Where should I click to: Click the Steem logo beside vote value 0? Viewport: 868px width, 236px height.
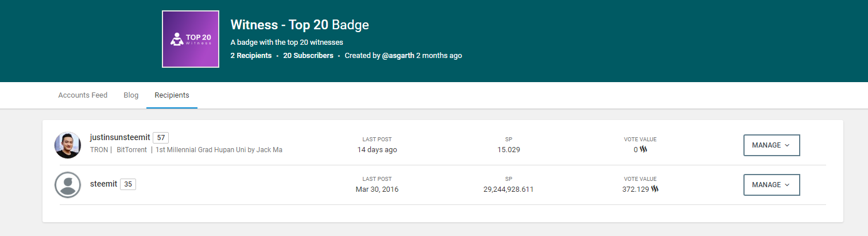tap(644, 150)
